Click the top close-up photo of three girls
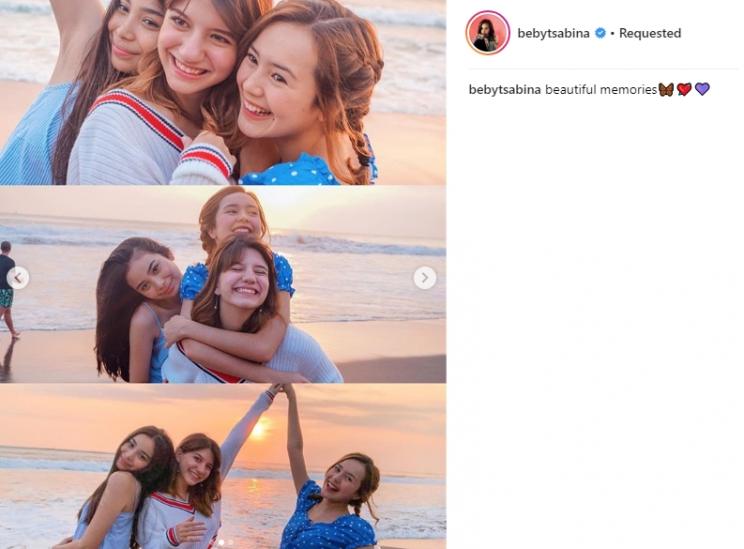 [222, 90]
